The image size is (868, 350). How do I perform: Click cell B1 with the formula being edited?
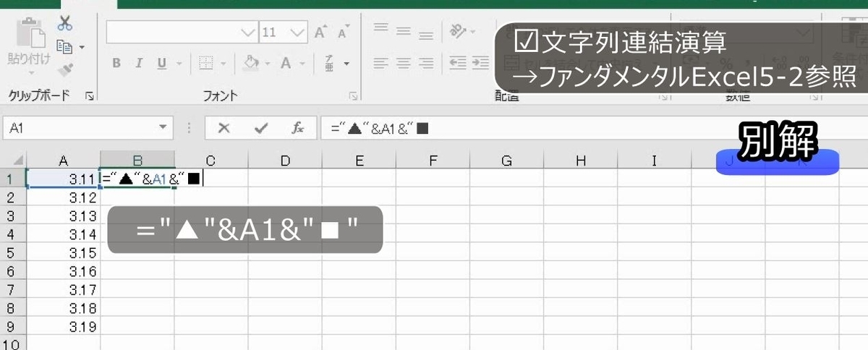137,179
